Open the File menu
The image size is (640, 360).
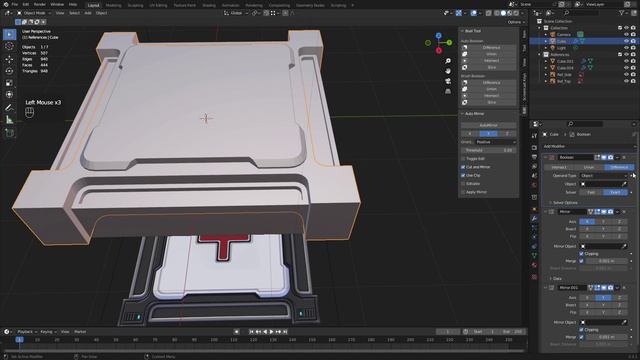click(15, 4)
